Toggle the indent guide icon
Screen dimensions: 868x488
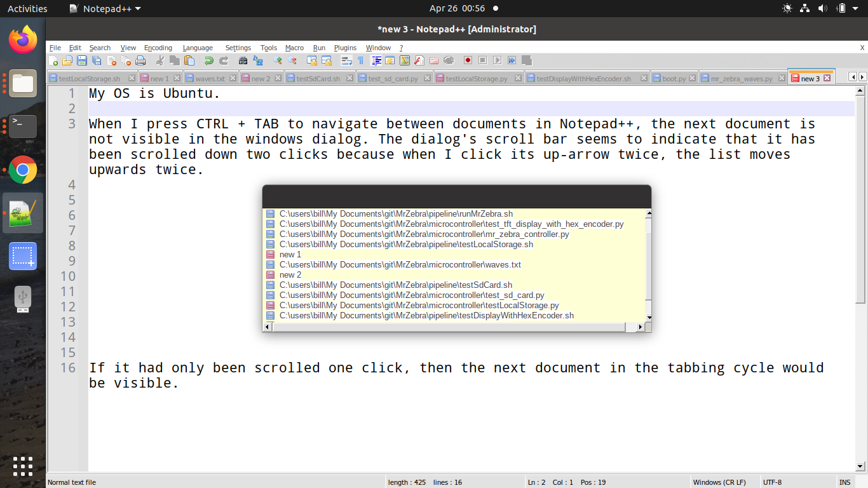pyautogui.click(x=376, y=60)
